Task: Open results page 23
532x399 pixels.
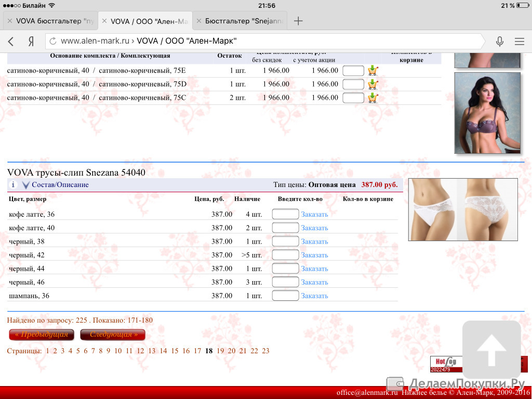Action: tap(265, 351)
